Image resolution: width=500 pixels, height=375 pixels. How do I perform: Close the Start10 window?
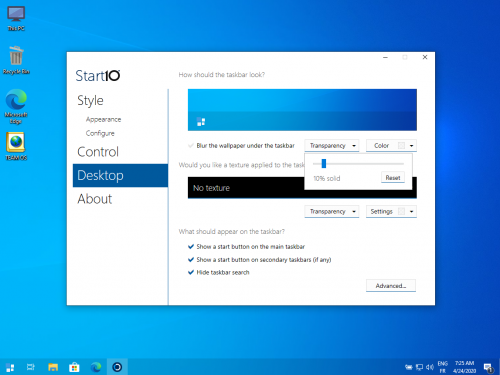(x=425, y=57)
